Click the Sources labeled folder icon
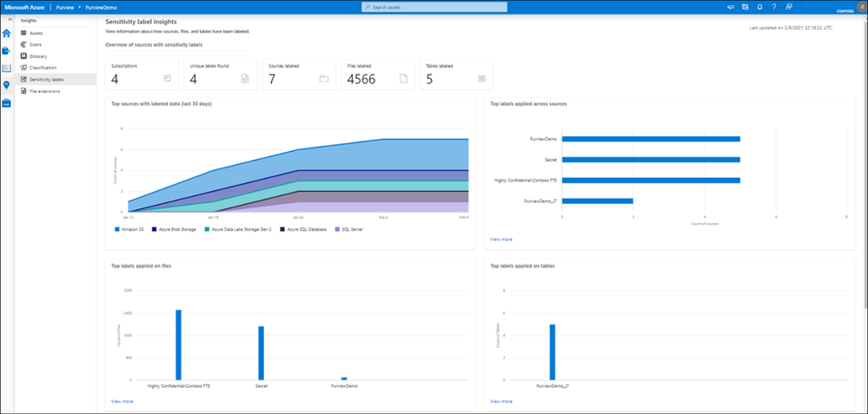 (x=324, y=79)
